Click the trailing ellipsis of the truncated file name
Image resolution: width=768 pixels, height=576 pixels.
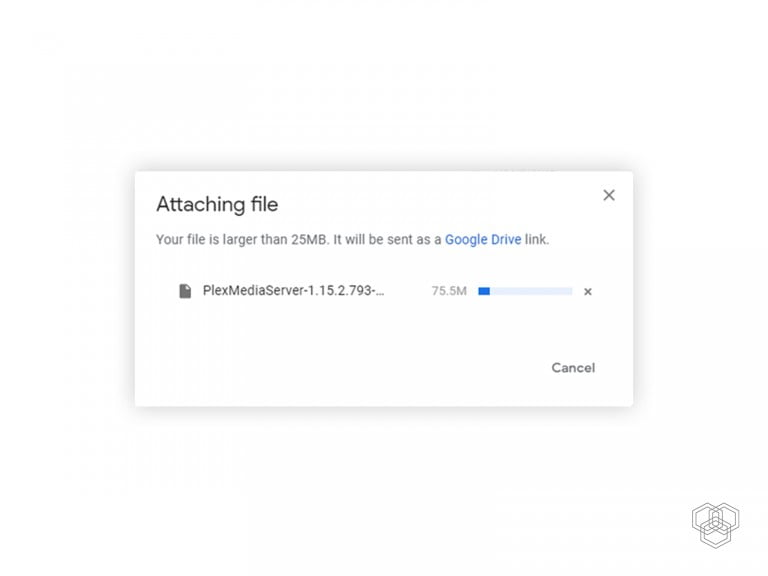(x=380, y=294)
